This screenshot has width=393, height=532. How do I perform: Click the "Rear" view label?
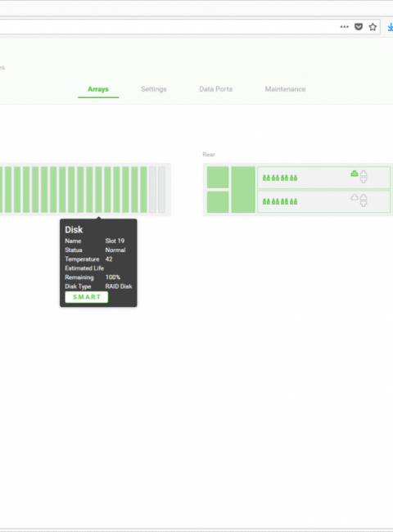point(209,155)
